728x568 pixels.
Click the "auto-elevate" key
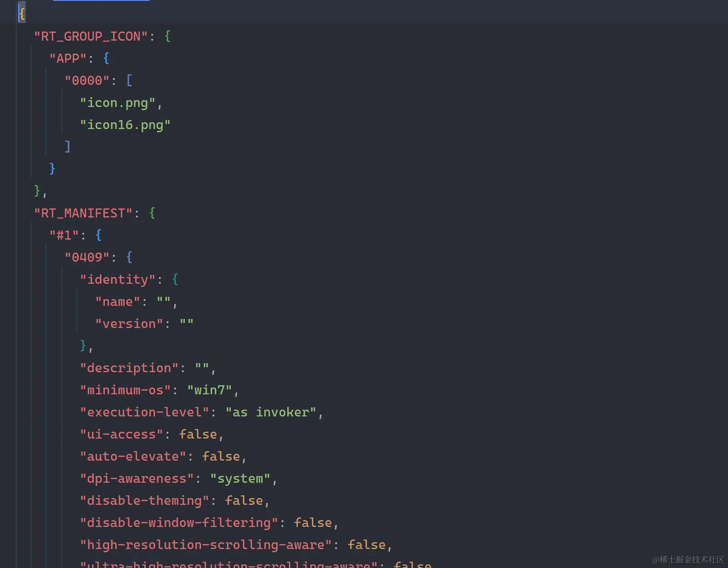pos(133,456)
